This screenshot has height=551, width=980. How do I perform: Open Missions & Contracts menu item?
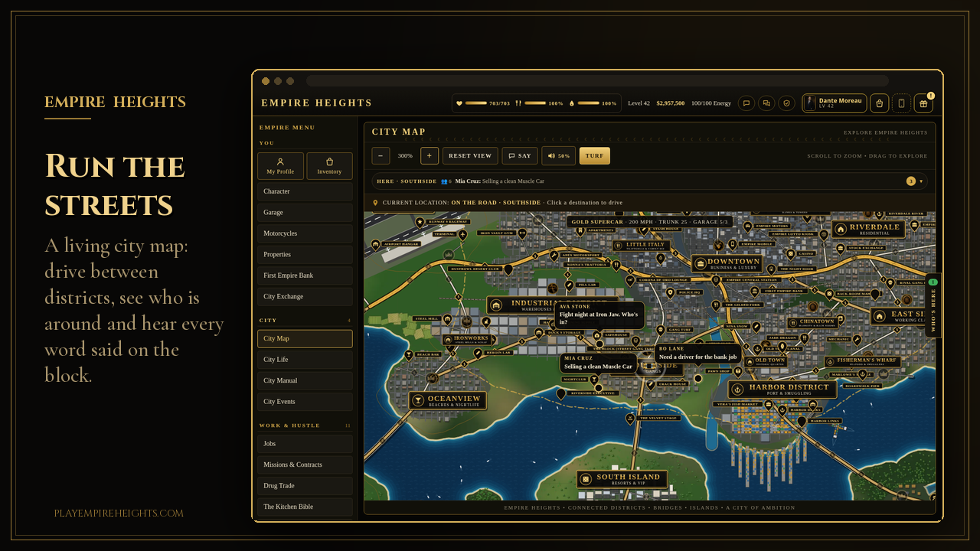click(x=305, y=465)
